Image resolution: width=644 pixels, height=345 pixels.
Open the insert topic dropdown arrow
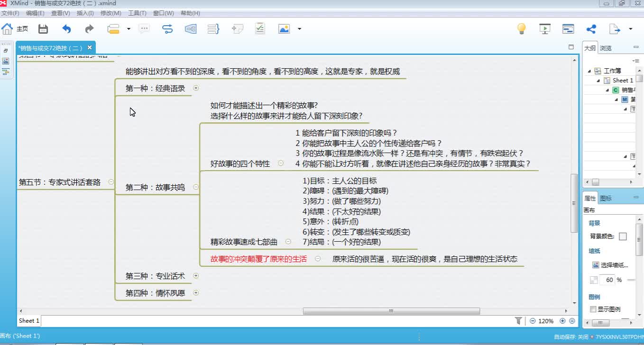point(129,29)
